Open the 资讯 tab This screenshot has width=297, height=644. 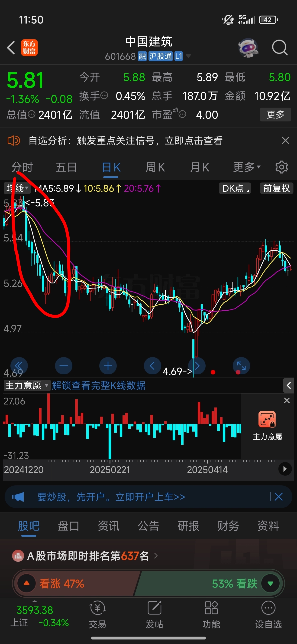coord(108,526)
